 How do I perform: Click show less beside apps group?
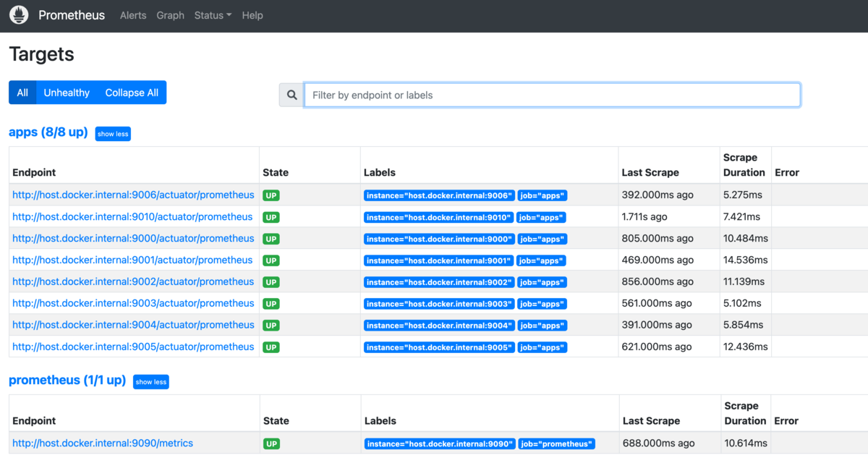point(113,134)
